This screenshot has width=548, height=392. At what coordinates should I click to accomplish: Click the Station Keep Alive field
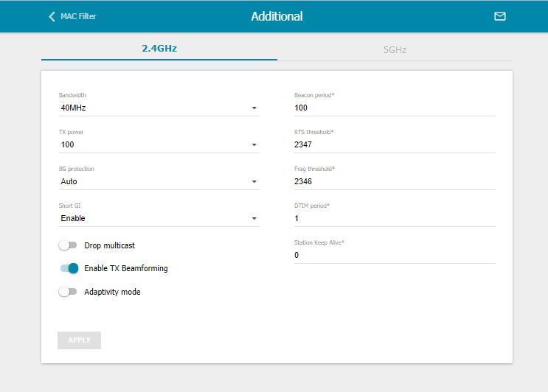394,255
